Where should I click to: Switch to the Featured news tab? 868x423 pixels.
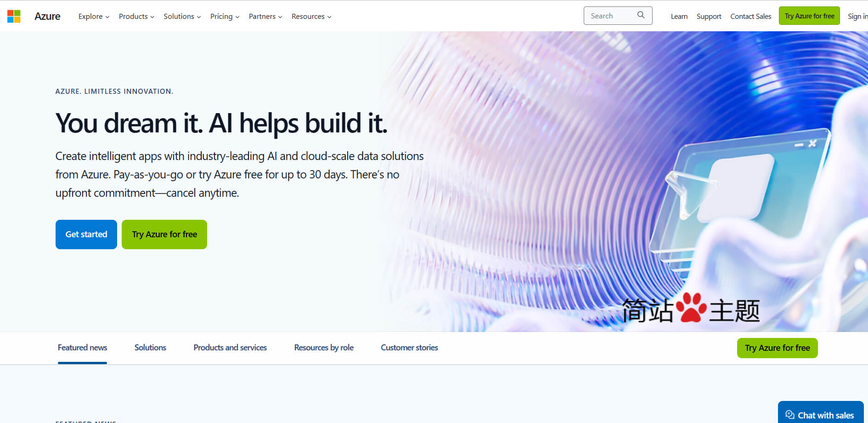pos(82,348)
